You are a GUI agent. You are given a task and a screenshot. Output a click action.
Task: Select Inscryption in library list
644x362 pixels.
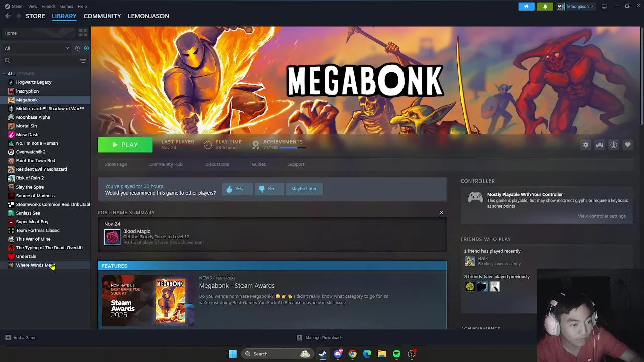27,91
